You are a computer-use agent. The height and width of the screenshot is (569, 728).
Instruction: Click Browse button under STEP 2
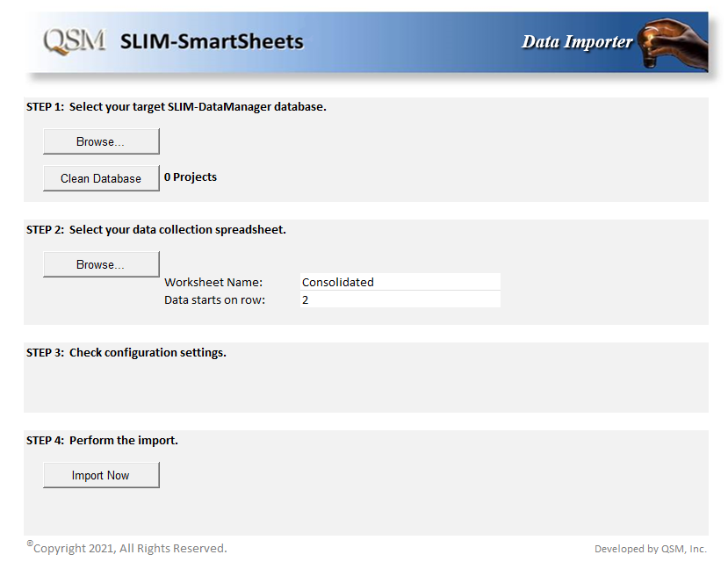(x=101, y=264)
